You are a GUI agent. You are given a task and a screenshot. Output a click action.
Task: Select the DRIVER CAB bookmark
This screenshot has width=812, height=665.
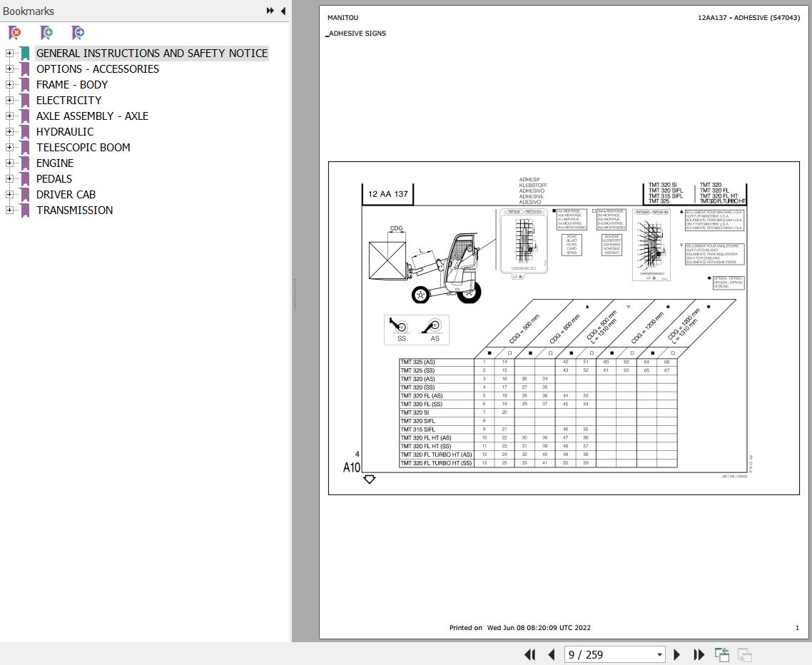[x=66, y=195]
